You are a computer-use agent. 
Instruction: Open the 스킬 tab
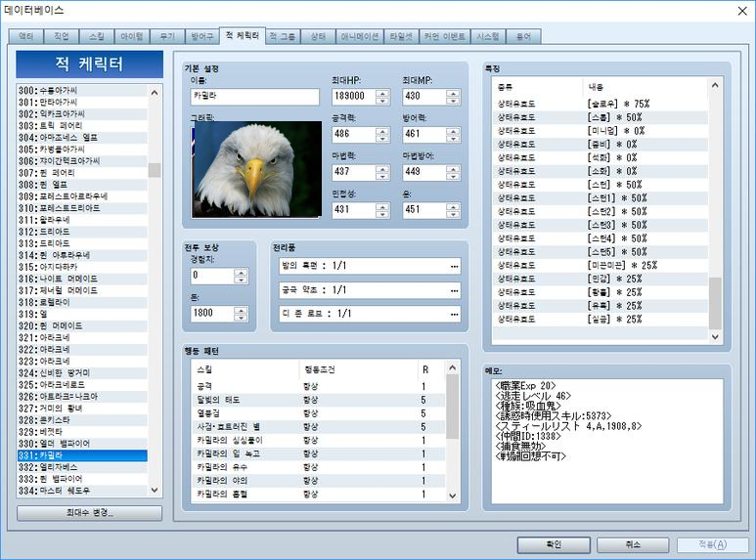(97, 36)
